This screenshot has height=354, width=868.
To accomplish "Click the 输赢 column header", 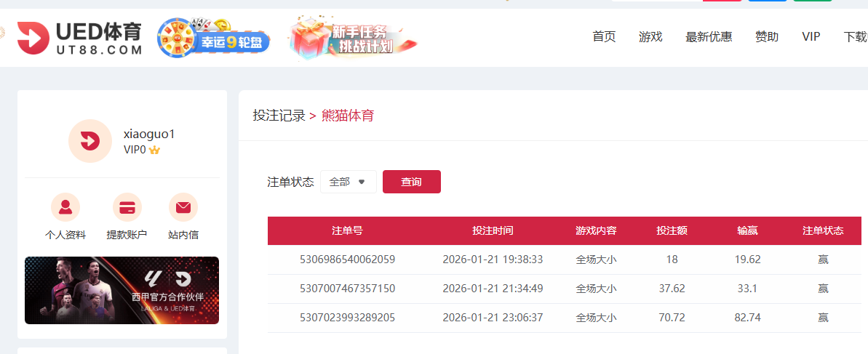I will click(747, 230).
